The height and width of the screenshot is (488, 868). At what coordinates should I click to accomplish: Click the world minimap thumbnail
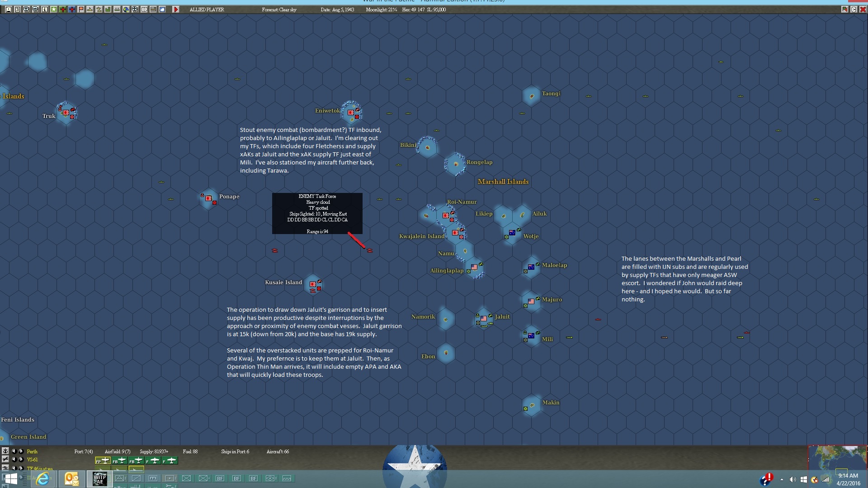837,458
